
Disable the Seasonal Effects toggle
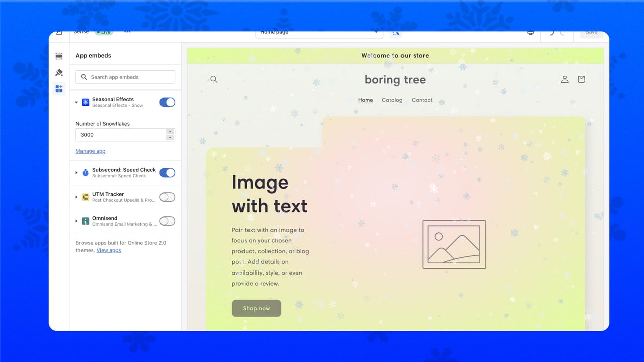pos(167,102)
